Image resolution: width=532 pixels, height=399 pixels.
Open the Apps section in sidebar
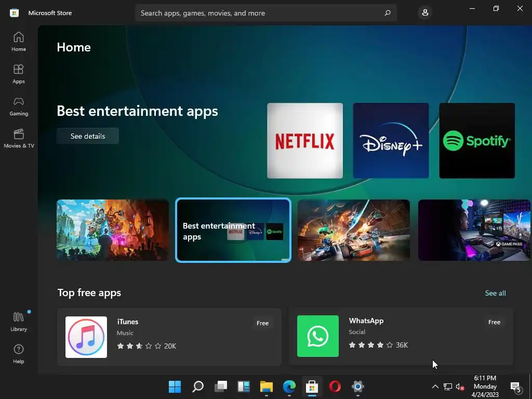19,74
